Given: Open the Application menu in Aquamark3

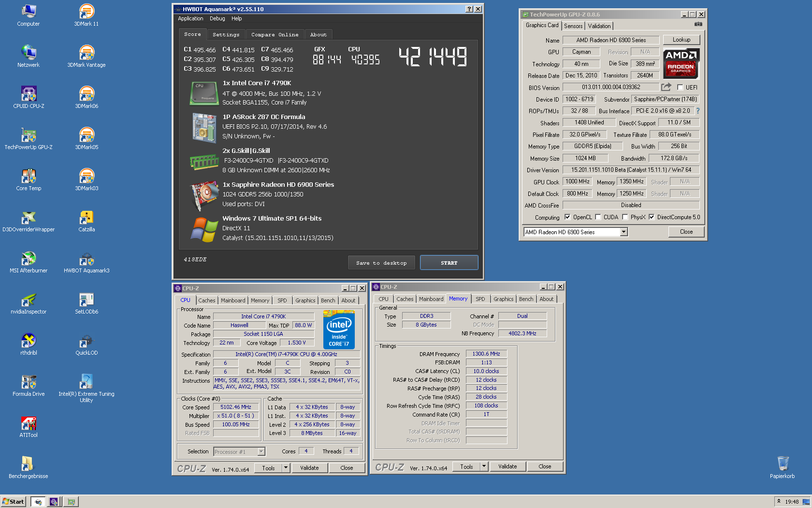Looking at the screenshot, I should point(190,18).
